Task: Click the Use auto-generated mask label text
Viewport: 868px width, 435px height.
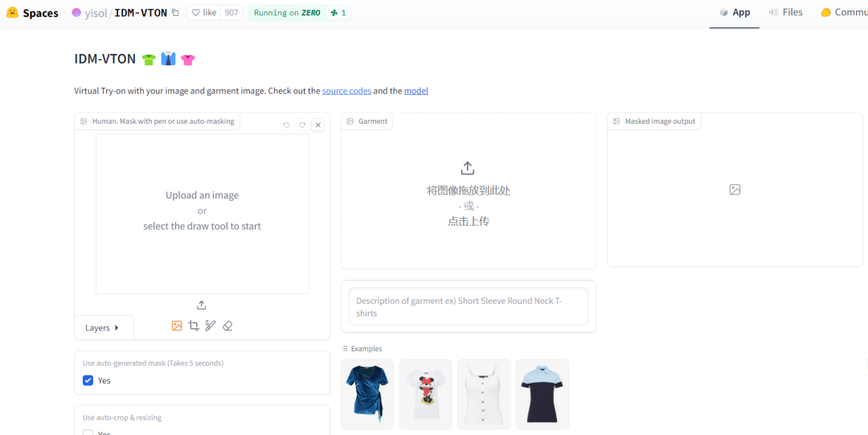Action: point(153,363)
